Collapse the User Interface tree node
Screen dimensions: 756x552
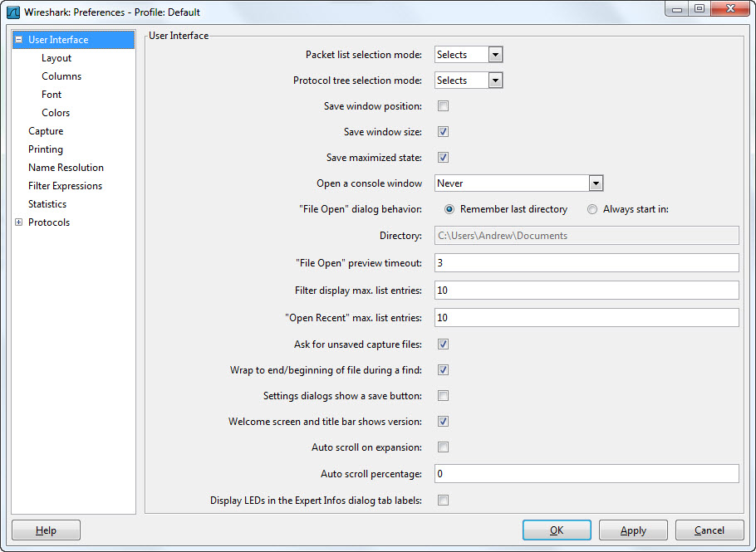point(18,39)
